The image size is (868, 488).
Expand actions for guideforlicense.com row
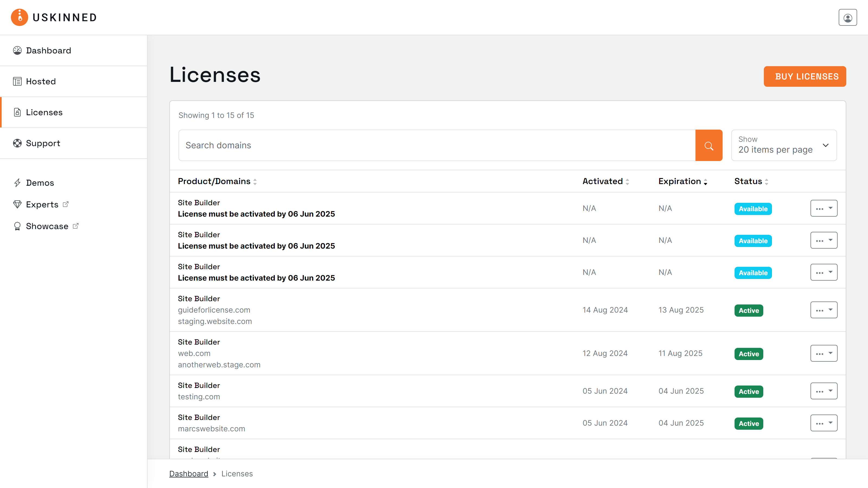[824, 310]
